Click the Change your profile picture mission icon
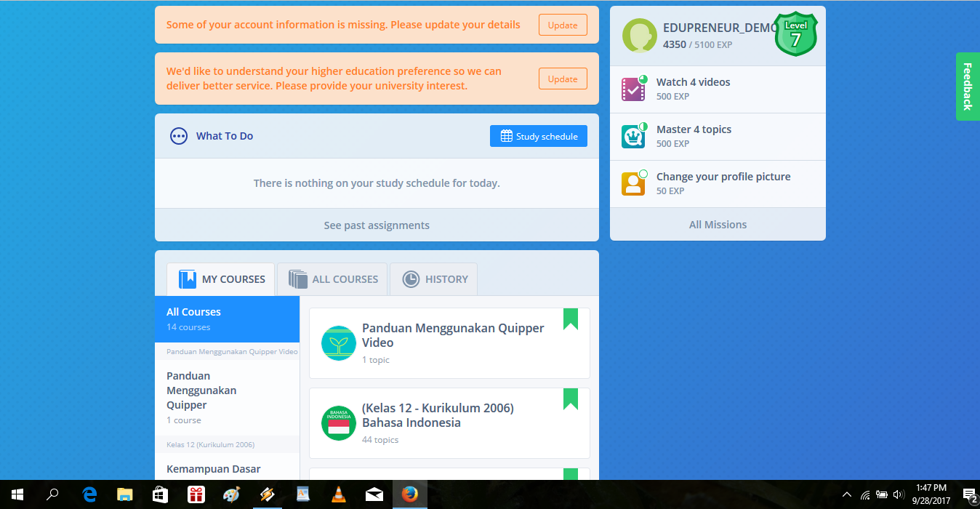This screenshot has height=509, width=980. tap(633, 183)
